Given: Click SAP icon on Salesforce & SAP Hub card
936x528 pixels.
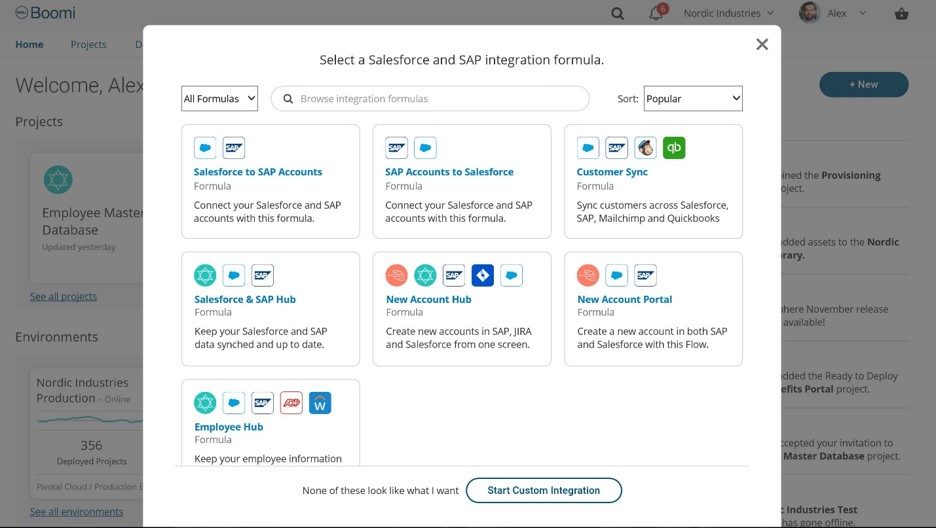Looking at the screenshot, I should (262, 275).
